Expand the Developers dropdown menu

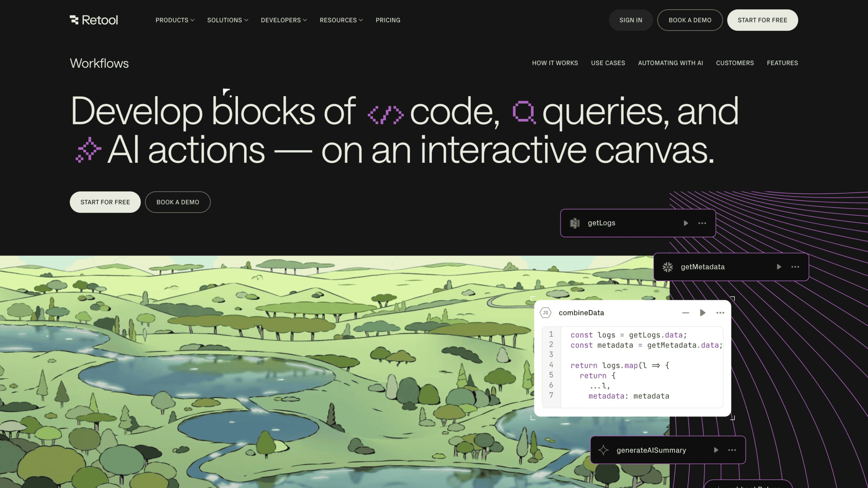tap(284, 20)
